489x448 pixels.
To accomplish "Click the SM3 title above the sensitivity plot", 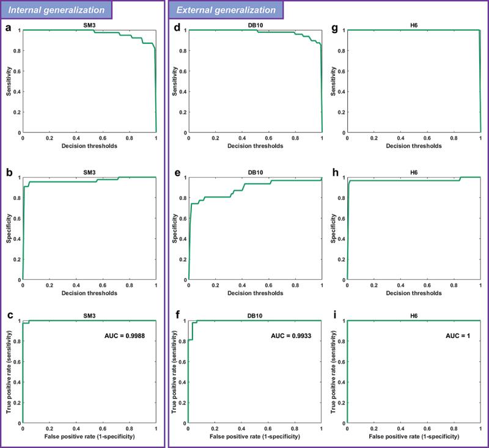I will [90, 26].
